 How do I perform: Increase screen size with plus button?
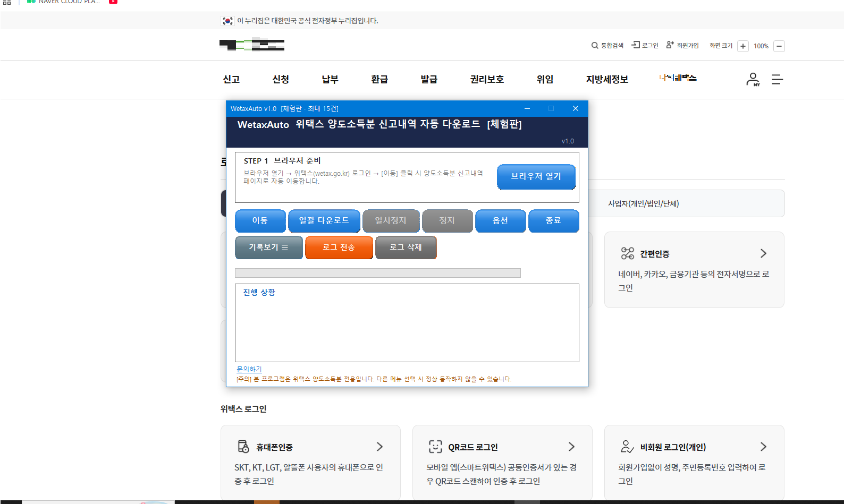click(x=743, y=46)
